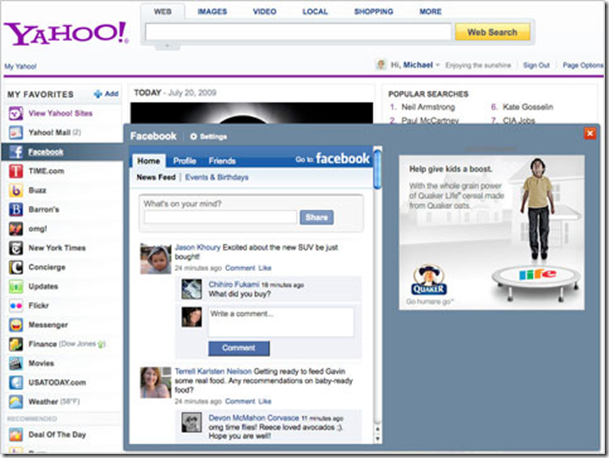Open the MORE search tab

430,12
